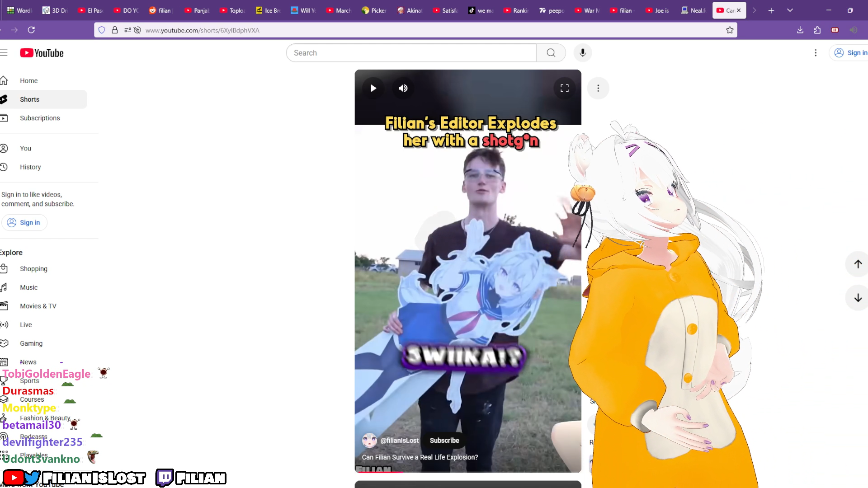
Task: Switch to the Joe is tab
Action: (659, 10)
